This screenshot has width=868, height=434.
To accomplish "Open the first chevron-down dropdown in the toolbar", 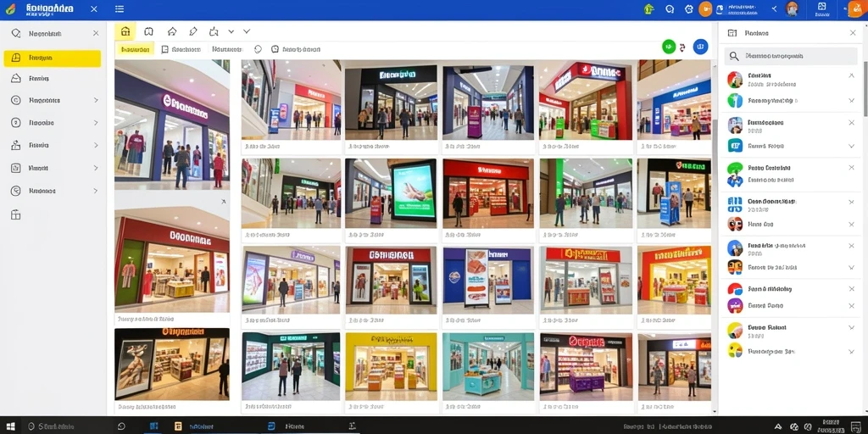I will [231, 31].
